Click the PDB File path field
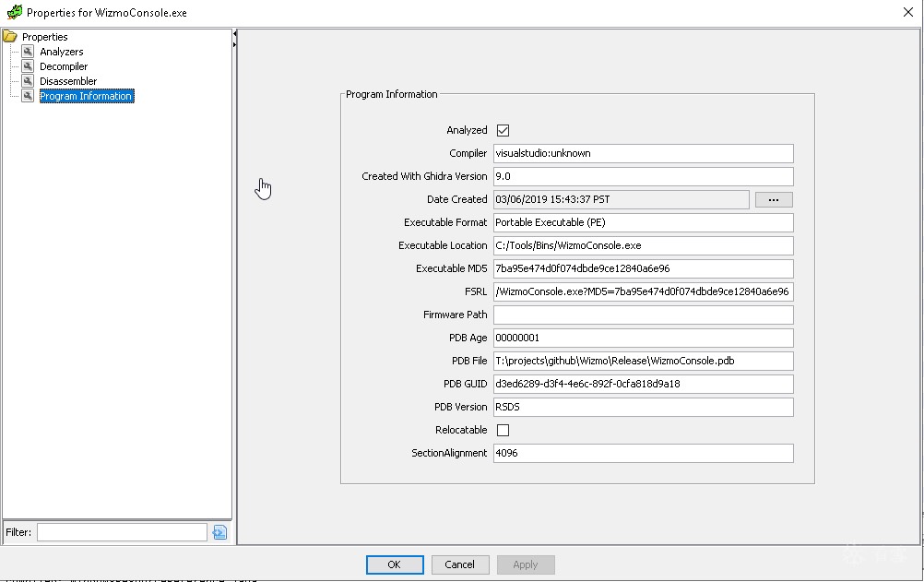This screenshot has width=924, height=582. click(x=644, y=361)
